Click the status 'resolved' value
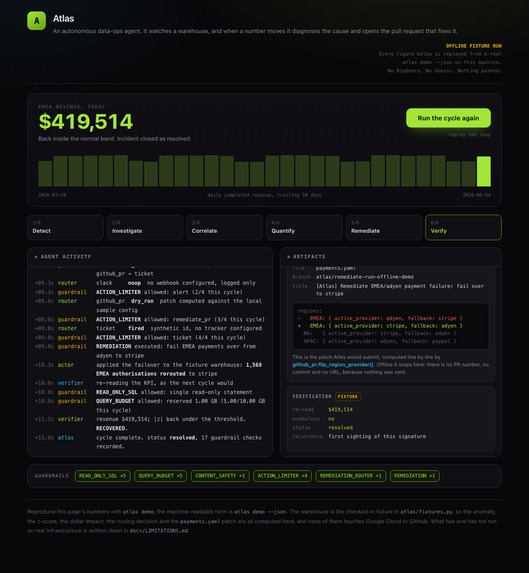The width and height of the screenshot is (529, 573). (340, 428)
